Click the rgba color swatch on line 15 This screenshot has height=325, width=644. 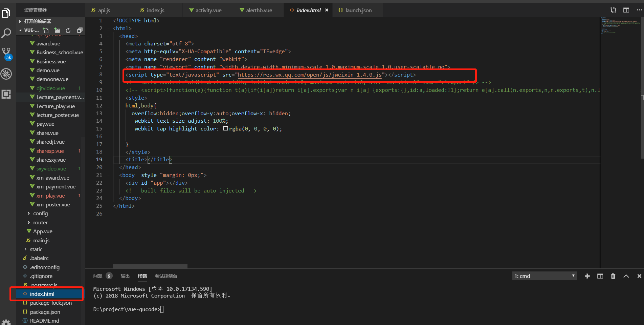(x=226, y=128)
